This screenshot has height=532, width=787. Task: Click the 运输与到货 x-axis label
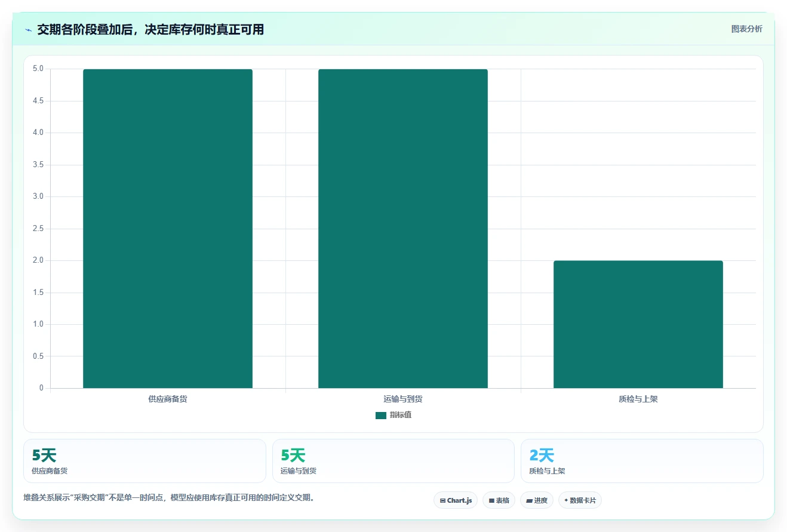403,399
